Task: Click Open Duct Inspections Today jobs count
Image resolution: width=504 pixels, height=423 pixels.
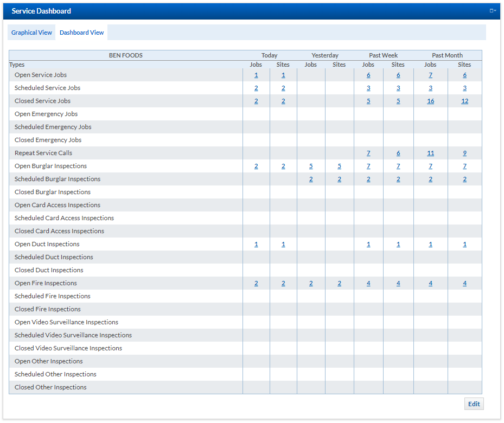Action: tap(256, 244)
